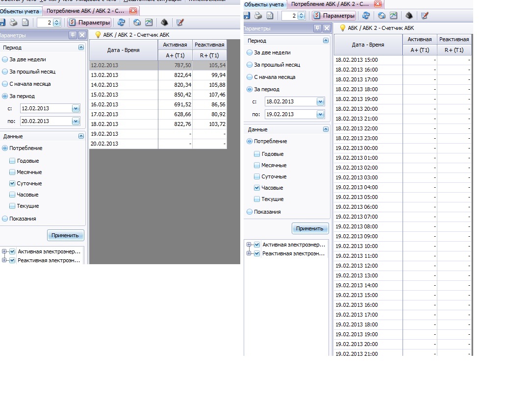Click the number spinner arrows in the left toolbar
The height and width of the screenshot is (397, 532).
point(57,23)
